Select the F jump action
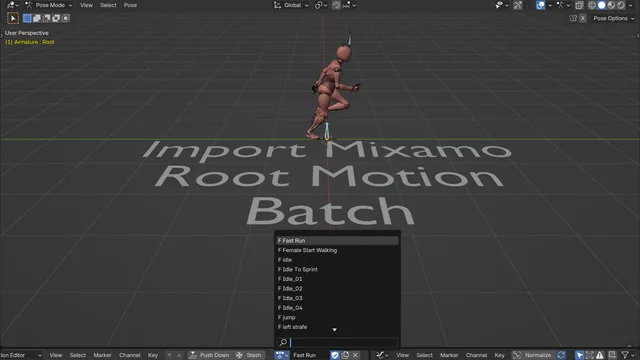The image size is (640, 360). [x=337, y=317]
